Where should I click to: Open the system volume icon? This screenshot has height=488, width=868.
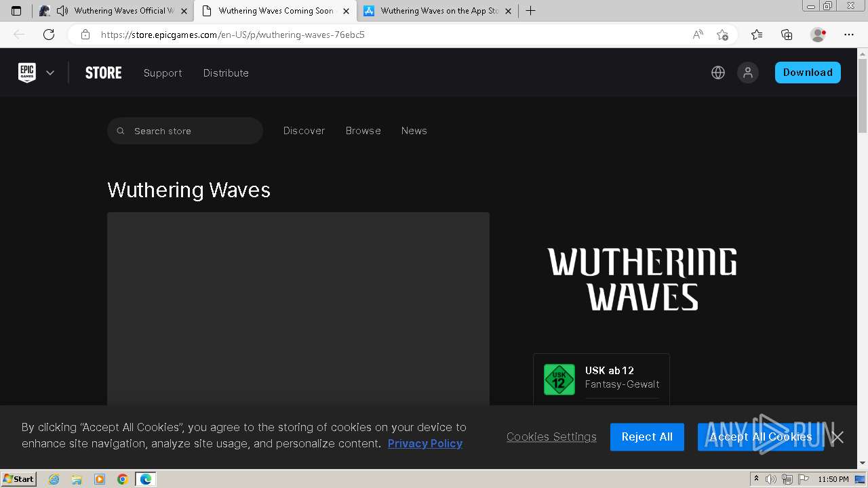tap(770, 479)
